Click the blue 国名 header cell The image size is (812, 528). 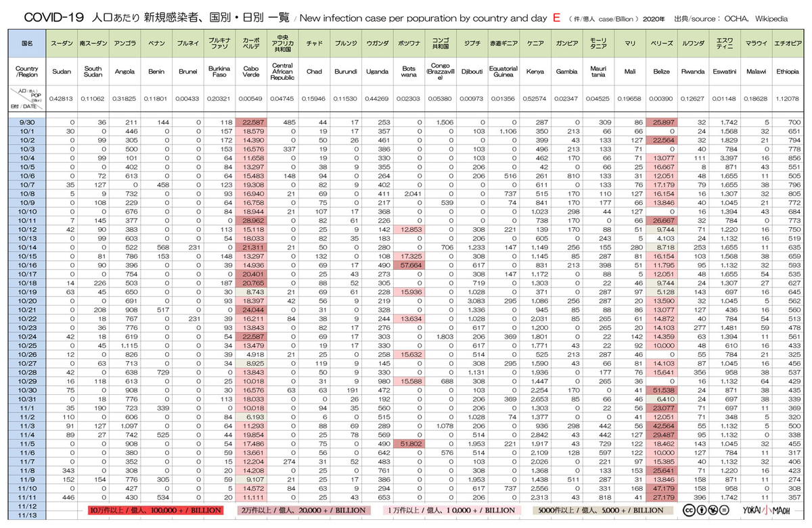coord(28,43)
